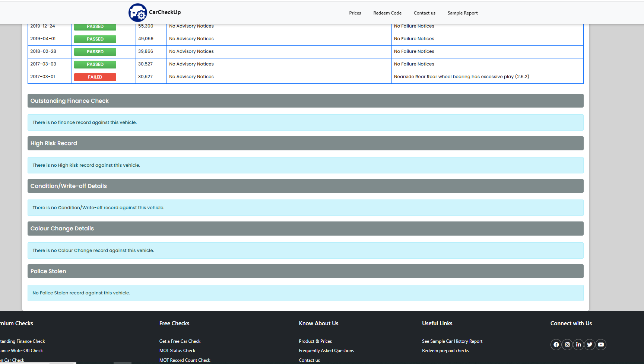Screen dimensions: 644x364
Task: Open Product & Prices footer link
Action: point(315,341)
